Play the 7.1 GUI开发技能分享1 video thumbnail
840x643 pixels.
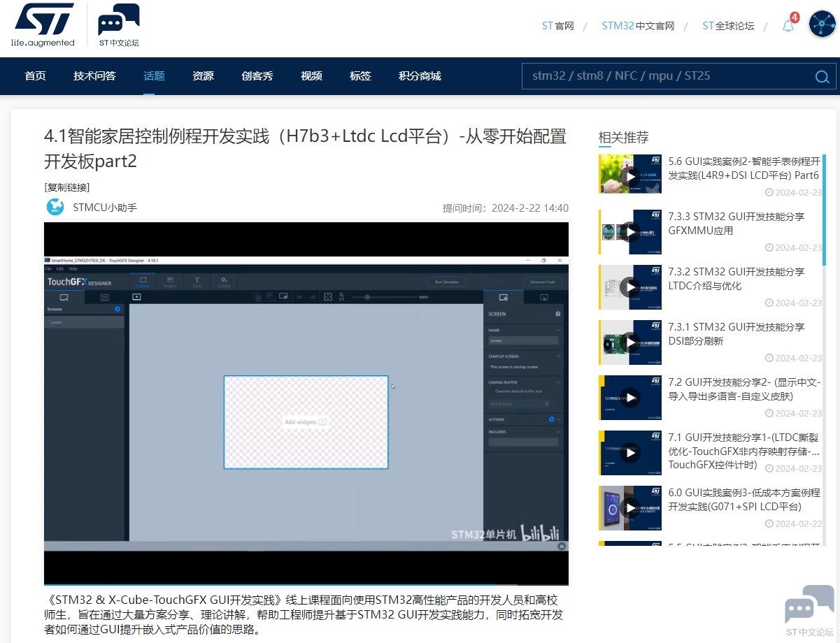coord(630,452)
